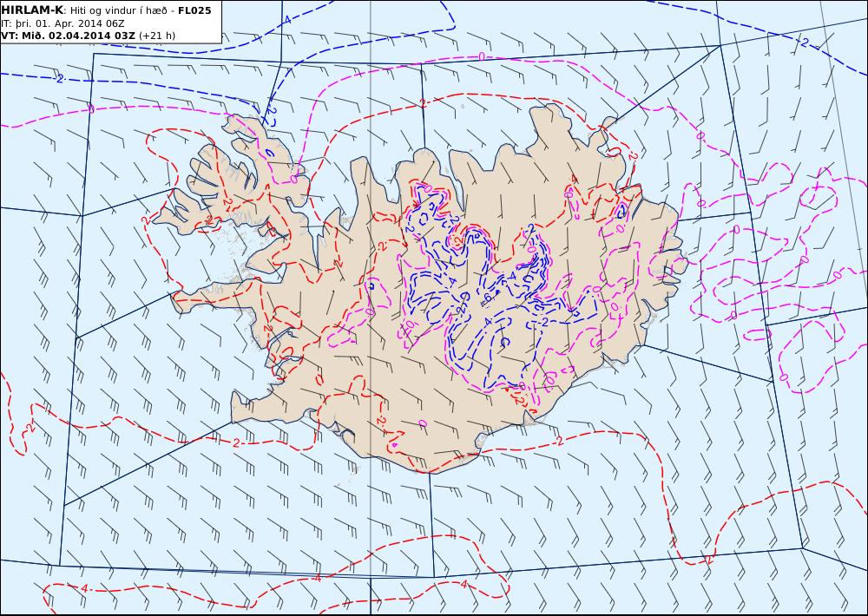Click the FL025 flight level label
This screenshot has width=868, height=616.
pos(194,10)
